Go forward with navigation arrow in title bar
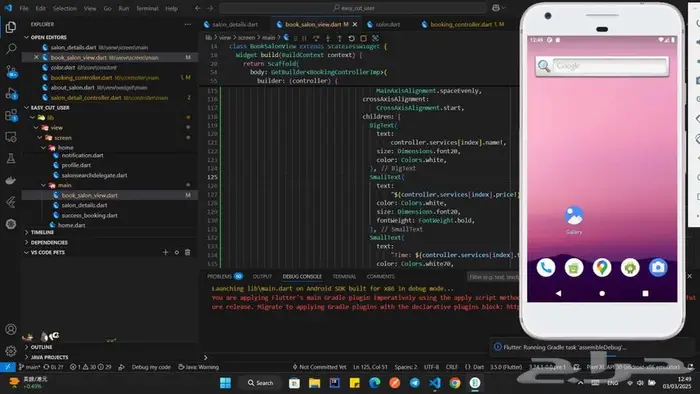Screen dimensions: 700x394 210,8
